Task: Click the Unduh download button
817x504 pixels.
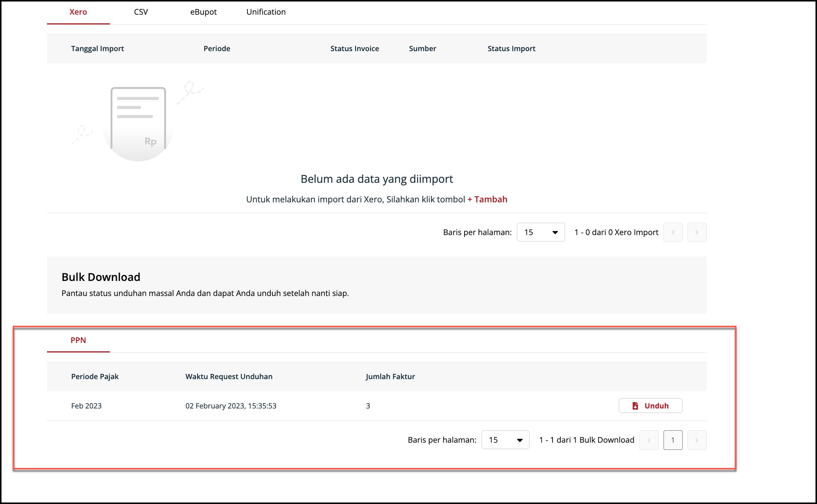Action: tap(651, 406)
